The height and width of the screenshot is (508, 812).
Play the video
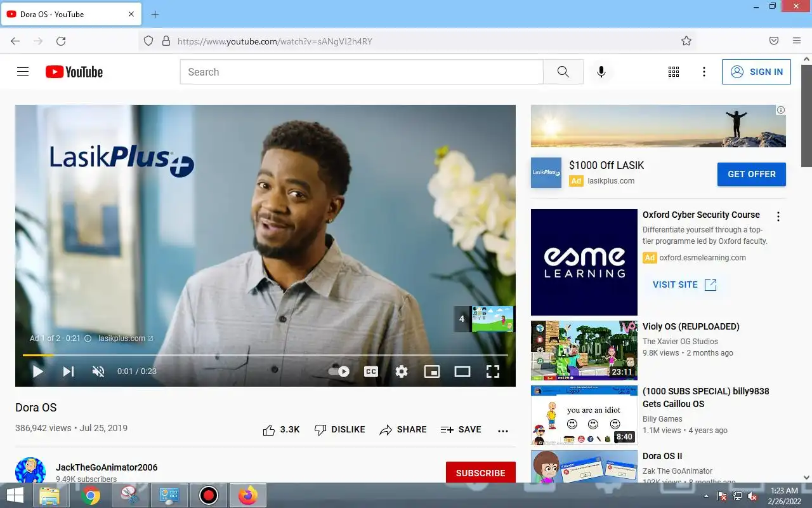pyautogui.click(x=38, y=371)
